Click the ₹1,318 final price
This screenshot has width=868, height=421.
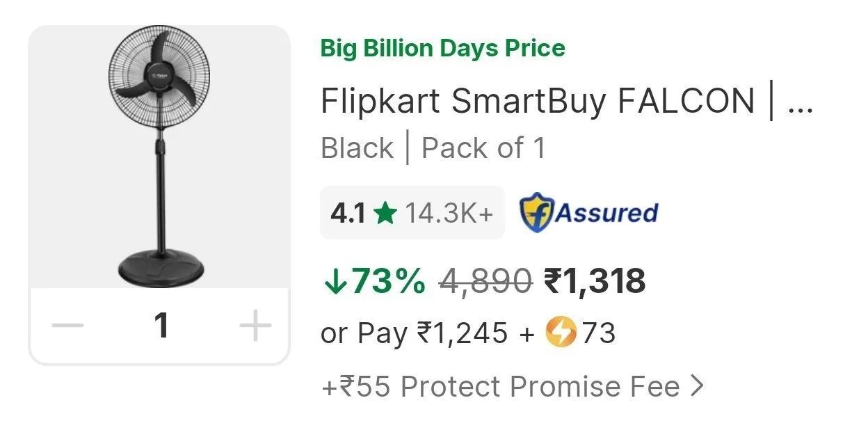pyautogui.click(x=595, y=281)
